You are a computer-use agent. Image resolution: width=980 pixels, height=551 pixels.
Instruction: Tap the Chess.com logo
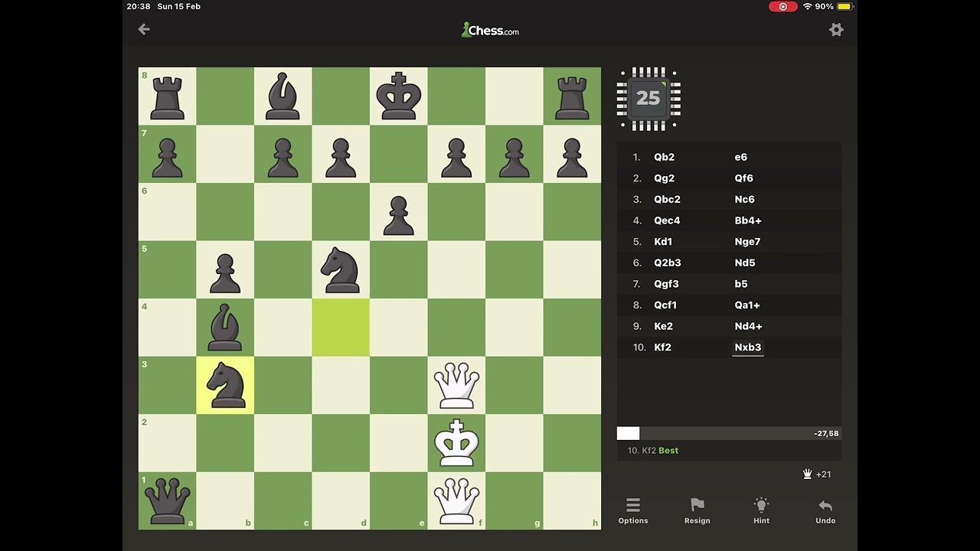point(490,31)
